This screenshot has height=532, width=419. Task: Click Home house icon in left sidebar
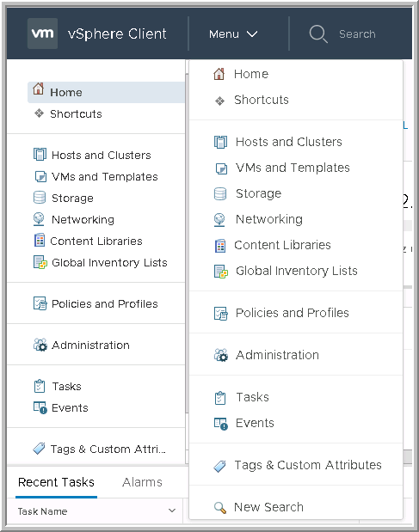pyautogui.click(x=39, y=89)
